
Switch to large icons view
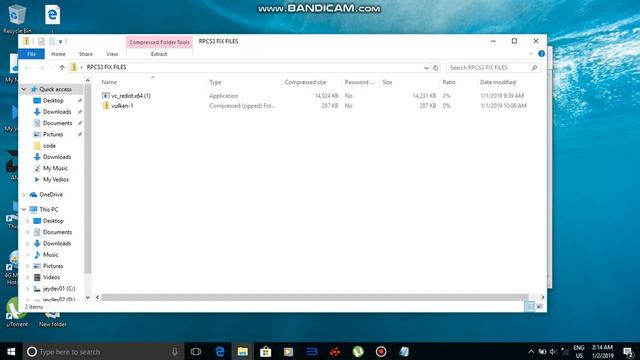(x=540, y=306)
